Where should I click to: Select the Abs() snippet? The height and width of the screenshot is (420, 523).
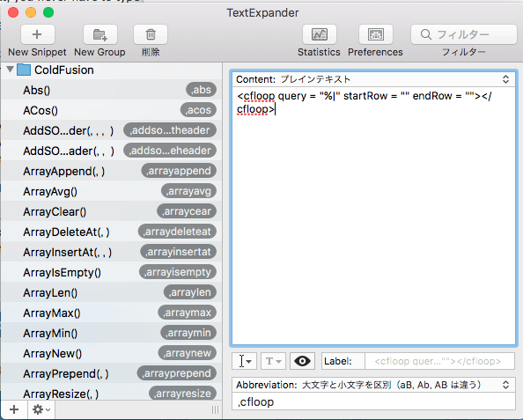(112, 90)
